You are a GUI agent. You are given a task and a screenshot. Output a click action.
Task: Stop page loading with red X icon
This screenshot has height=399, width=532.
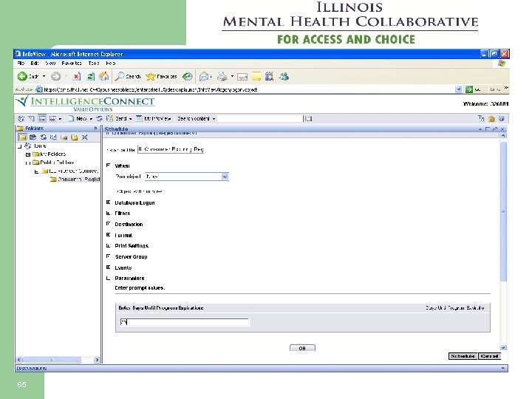tap(77, 77)
